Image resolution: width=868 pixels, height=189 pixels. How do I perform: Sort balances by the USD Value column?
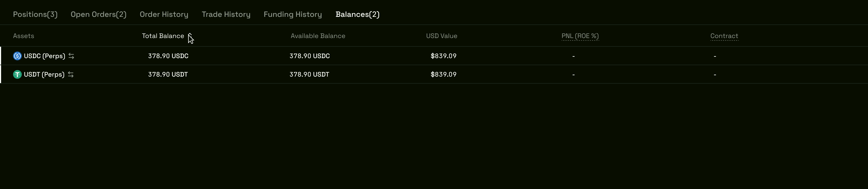441,36
